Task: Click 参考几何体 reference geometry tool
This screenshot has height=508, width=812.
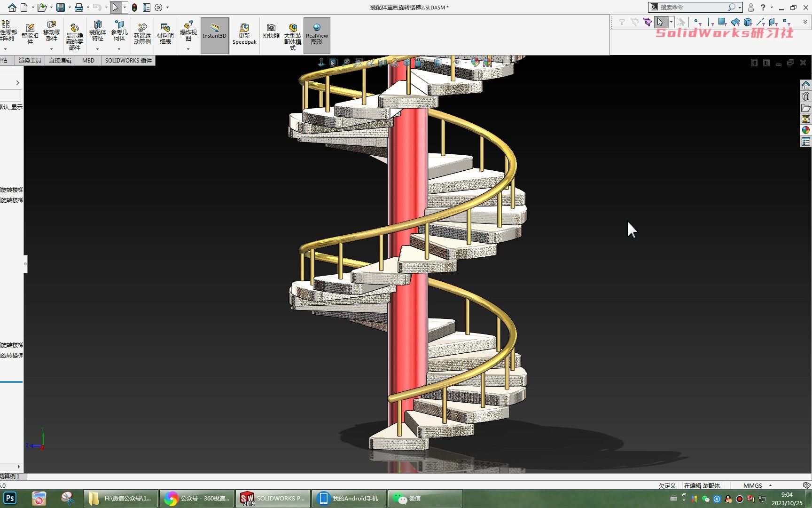Action: 119,31
